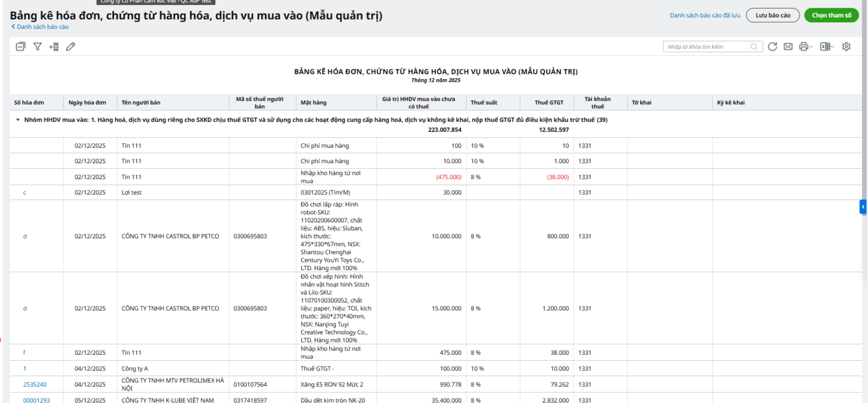The height and width of the screenshot is (403, 868).
Task: Click the printer icon
Action: [x=804, y=47]
